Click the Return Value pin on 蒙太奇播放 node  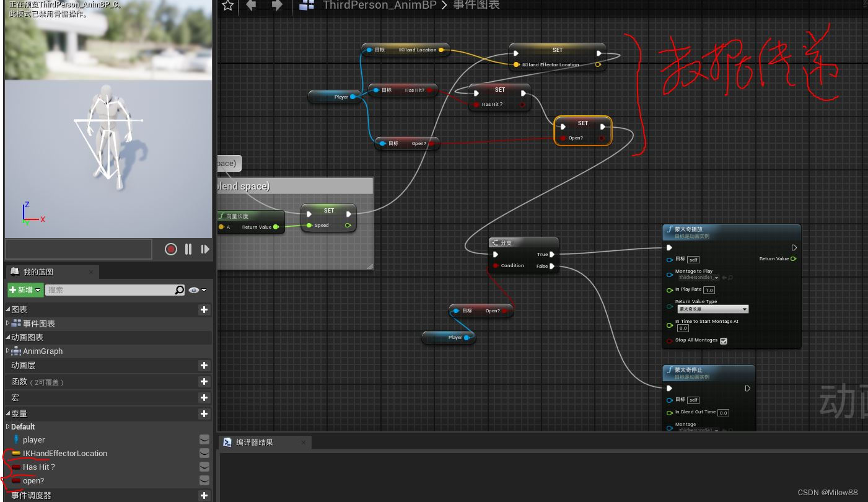coord(794,259)
